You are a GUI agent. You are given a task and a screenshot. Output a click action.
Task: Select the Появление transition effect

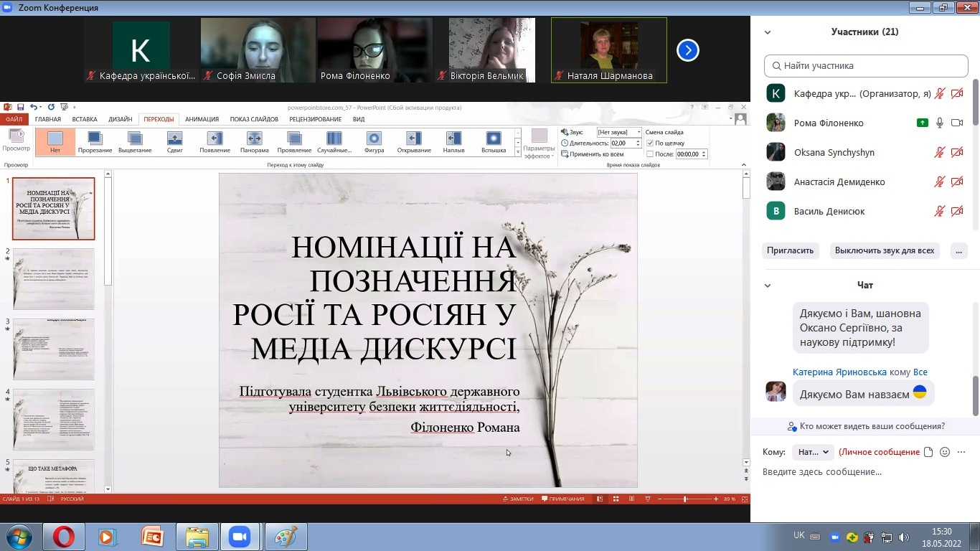click(x=215, y=141)
